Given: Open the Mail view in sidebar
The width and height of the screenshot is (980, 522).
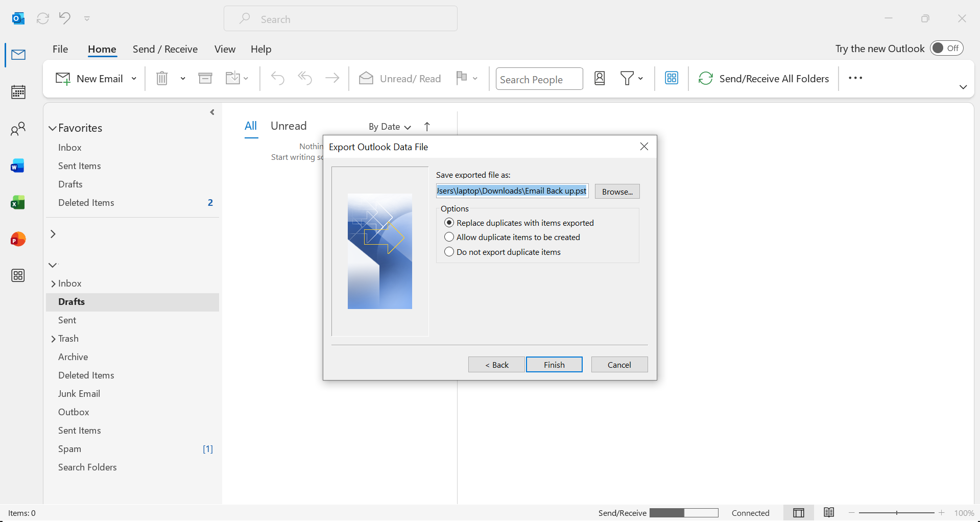Looking at the screenshot, I should (18, 55).
